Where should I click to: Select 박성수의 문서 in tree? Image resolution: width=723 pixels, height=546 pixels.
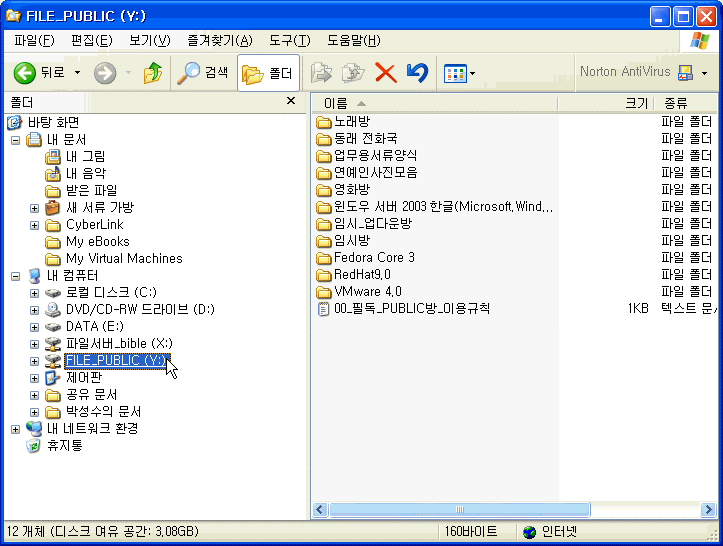(x=103, y=411)
